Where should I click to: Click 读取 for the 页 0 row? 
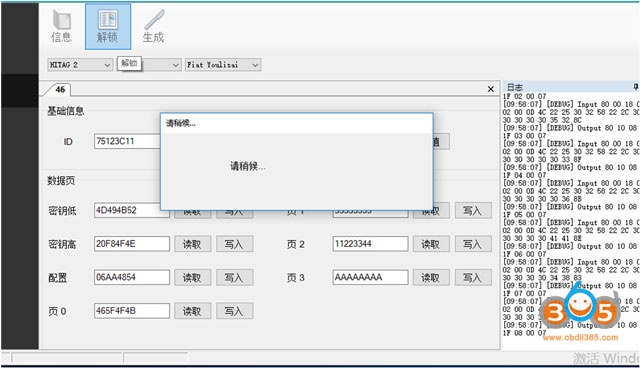click(193, 311)
